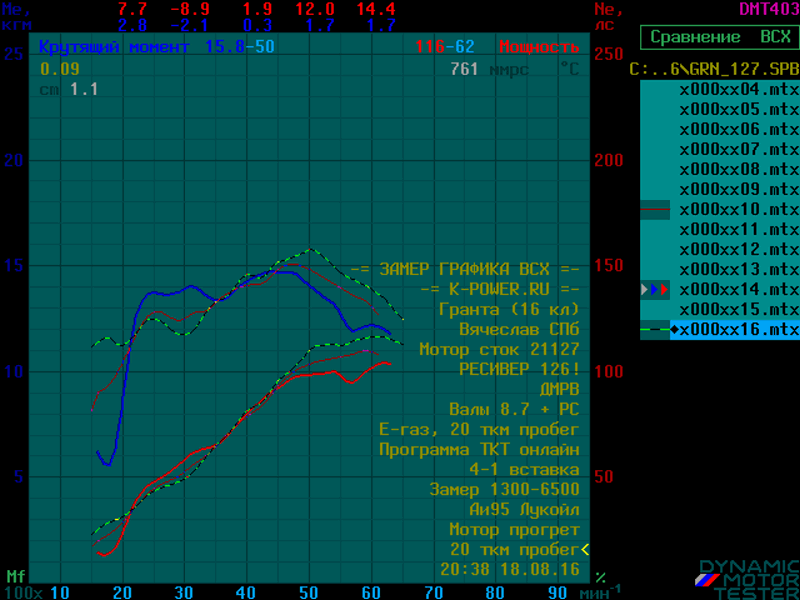The height and width of the screenshot is (600, 800).
Task: Click the 761 pressure reading
Action: click(464, 69)
